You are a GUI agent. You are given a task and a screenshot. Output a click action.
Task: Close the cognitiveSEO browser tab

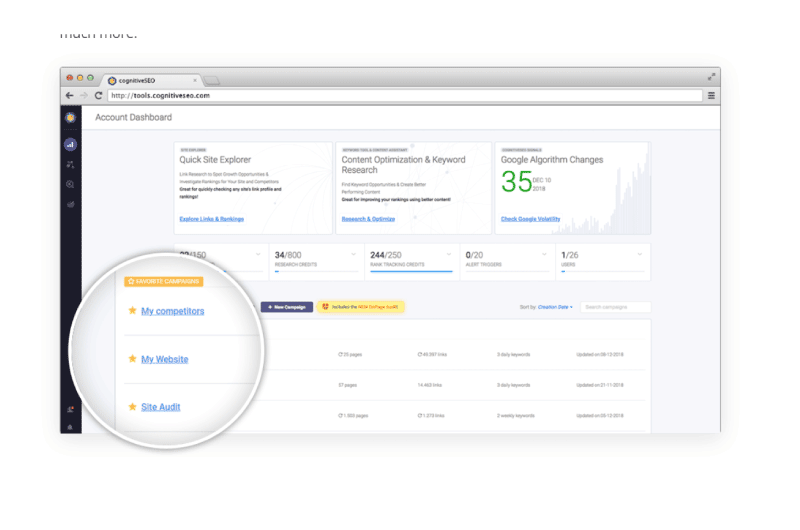click(x=195, y=80)
